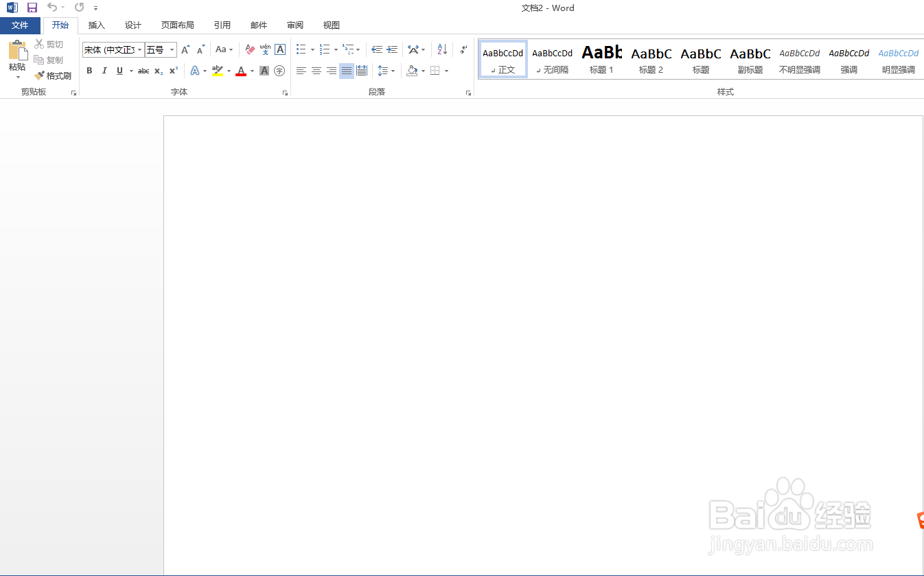Expand the font color arrow
The height and width of the screenshot is (576, 924).
(252, 71)
